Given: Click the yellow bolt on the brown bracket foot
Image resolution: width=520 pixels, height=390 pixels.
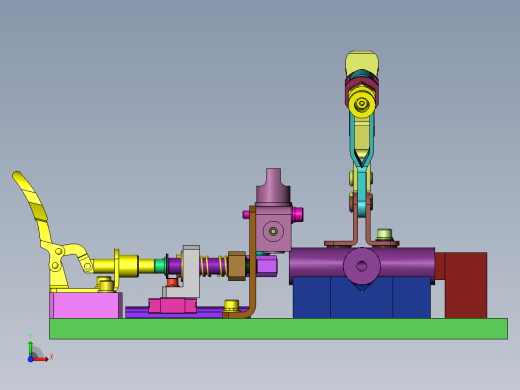Looking at the screenshot, I should click(231, 305).
